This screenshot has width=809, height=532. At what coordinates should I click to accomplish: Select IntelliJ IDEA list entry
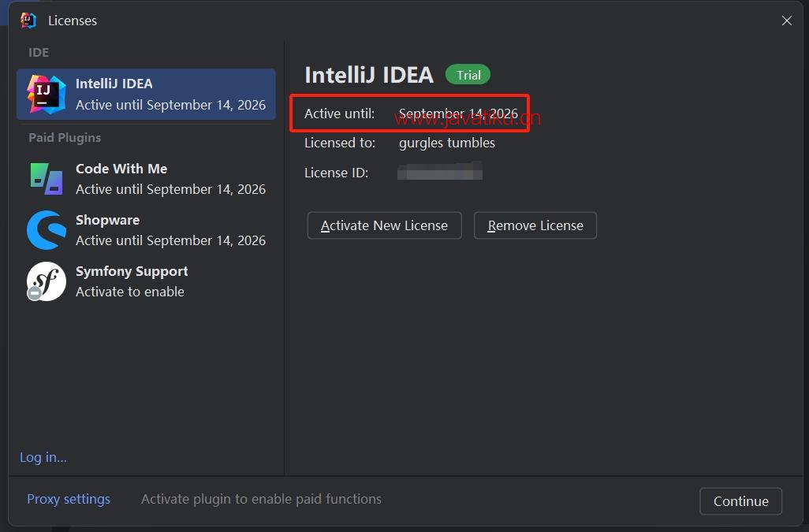pyautogui.click(x=146, y=95)
